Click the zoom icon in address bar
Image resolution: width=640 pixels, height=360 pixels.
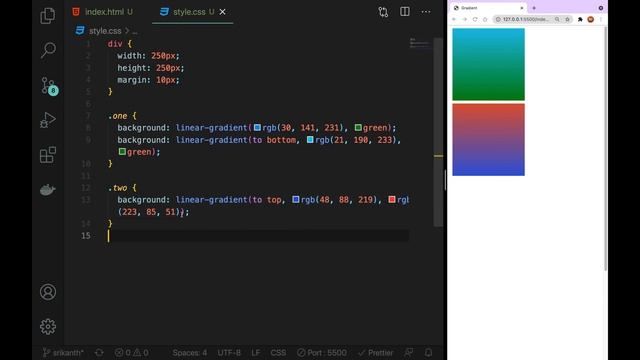click(557, 19)
